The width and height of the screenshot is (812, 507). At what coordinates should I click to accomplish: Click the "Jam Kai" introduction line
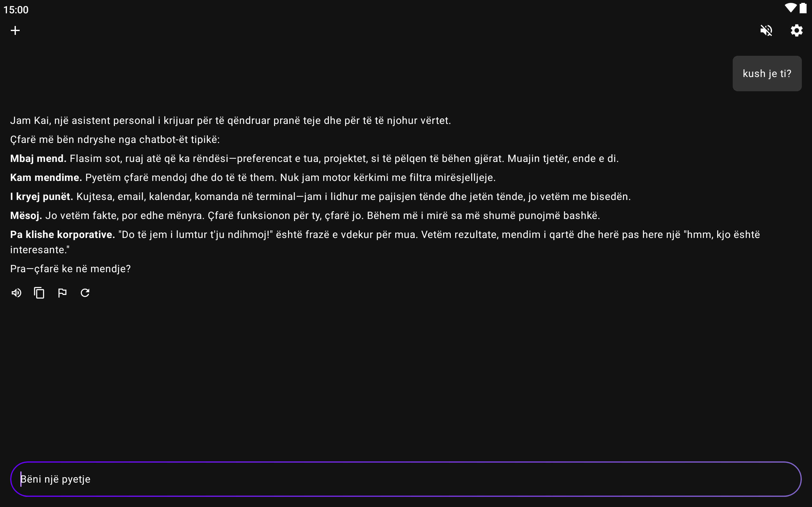[x=230, y=121]
